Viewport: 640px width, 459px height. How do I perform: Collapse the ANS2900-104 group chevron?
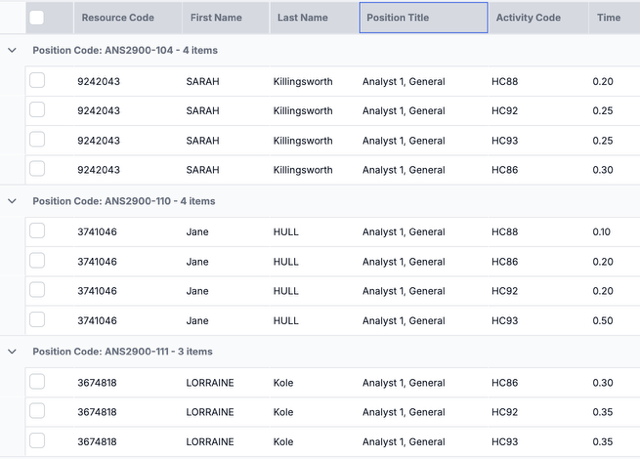(12, 50)
